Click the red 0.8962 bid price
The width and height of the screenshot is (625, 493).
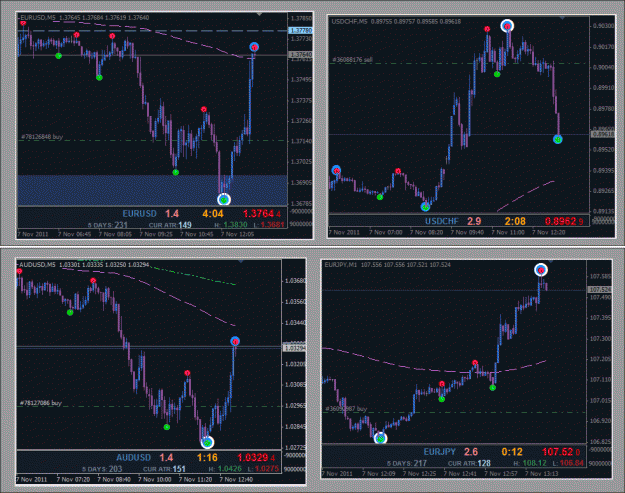[564, 221]
